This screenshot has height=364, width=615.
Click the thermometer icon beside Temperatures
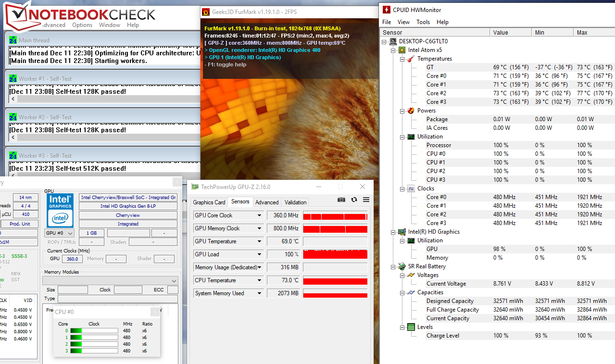(x=411, y=59)
